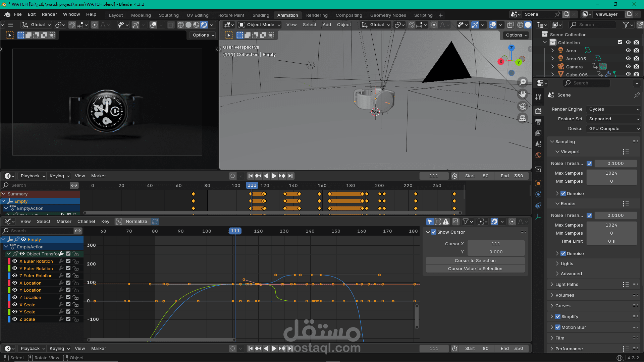Click Normalize in graph editor header

[x=136, y=222]
